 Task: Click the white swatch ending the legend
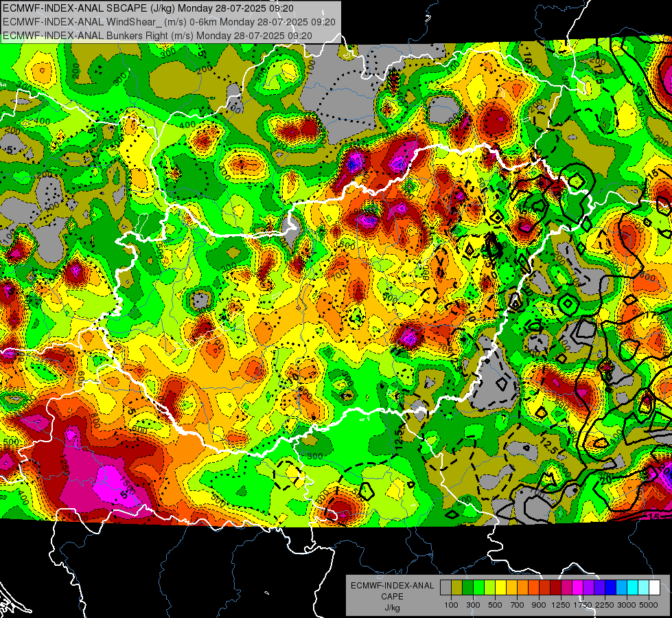(x=655, y=587)
